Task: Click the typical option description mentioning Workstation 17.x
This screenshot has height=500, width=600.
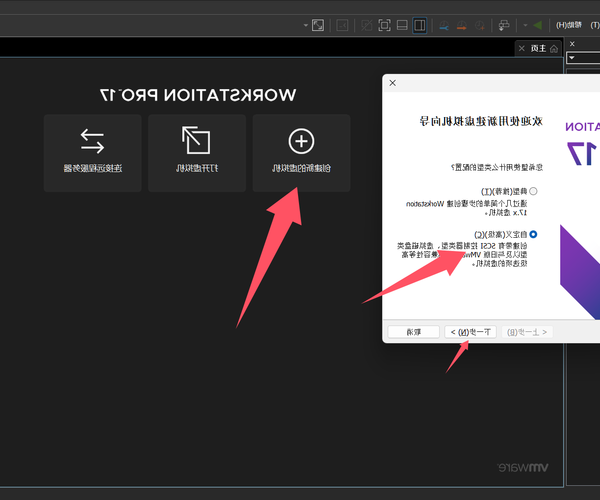Action: [x=466, y=208]
